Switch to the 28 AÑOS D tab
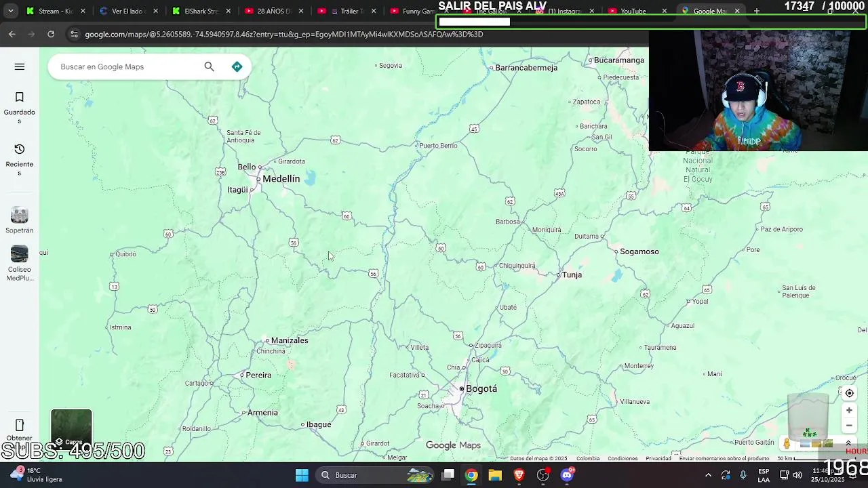This screenshot has width=868, height=488. 274,11
